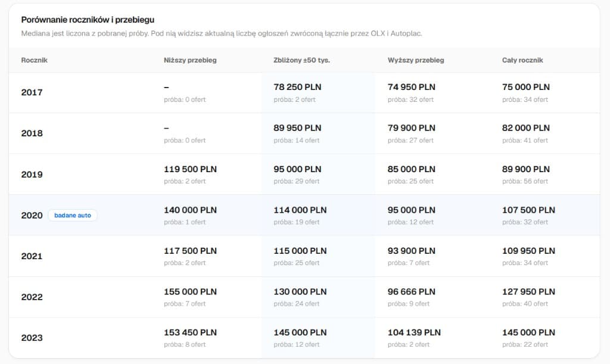Select the 2022 year row label
The image size is (610, 364).
coord(32,297)
